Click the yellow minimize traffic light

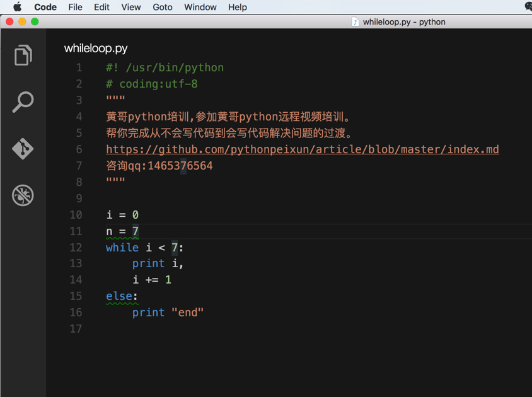(x=22, y=21)
